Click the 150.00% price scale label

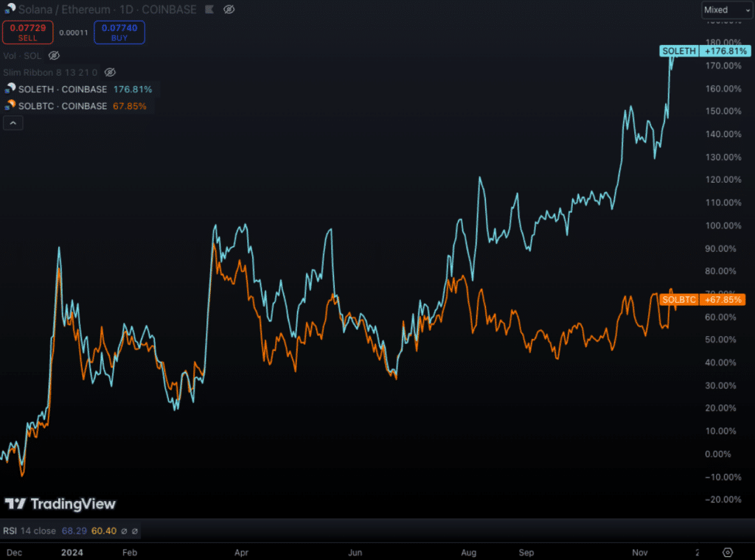click(x=723, y=111)
